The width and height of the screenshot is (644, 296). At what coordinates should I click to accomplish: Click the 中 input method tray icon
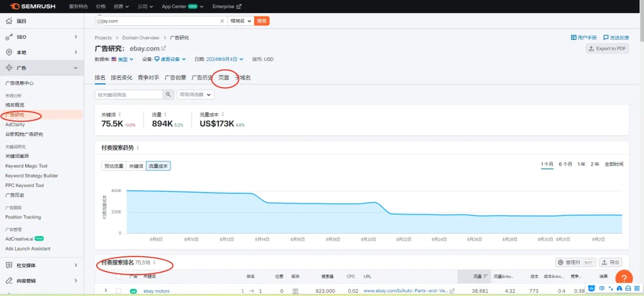point(602,288)
